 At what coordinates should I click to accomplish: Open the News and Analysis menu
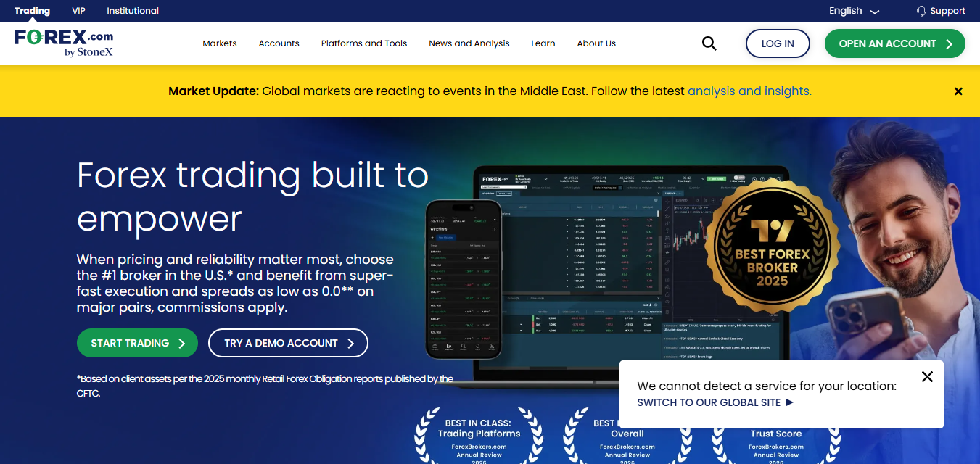coord(469,43)
